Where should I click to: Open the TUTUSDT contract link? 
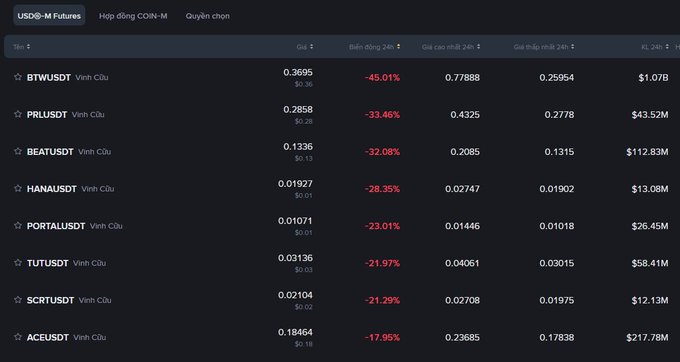(x=48, y=263)
